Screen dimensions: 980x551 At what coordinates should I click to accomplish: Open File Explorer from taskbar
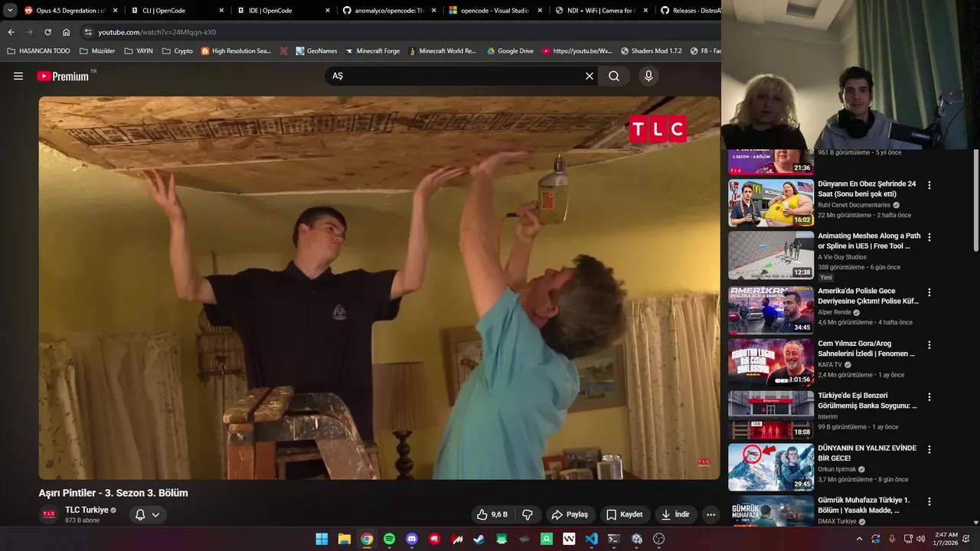(x=345, y=539)
